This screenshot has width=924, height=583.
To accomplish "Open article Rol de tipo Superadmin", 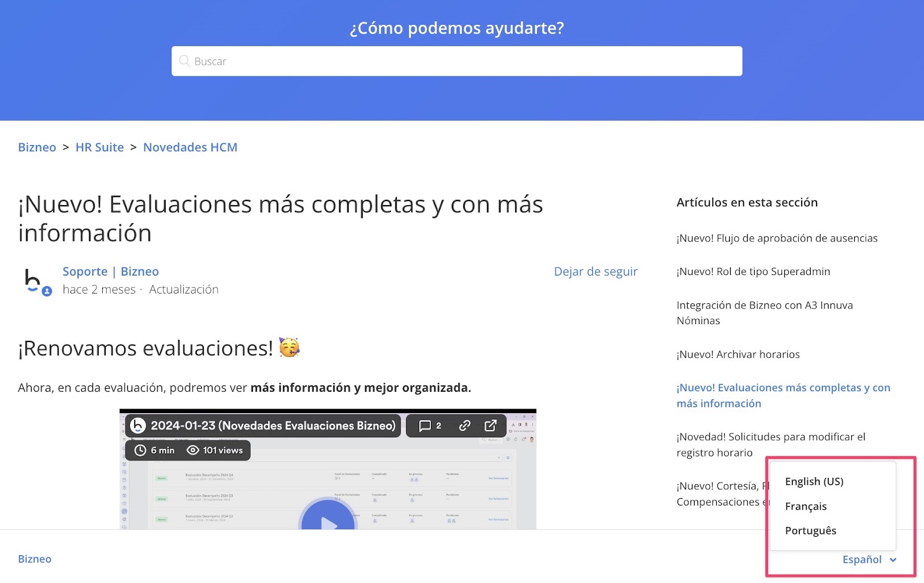I will pos(753,272).
